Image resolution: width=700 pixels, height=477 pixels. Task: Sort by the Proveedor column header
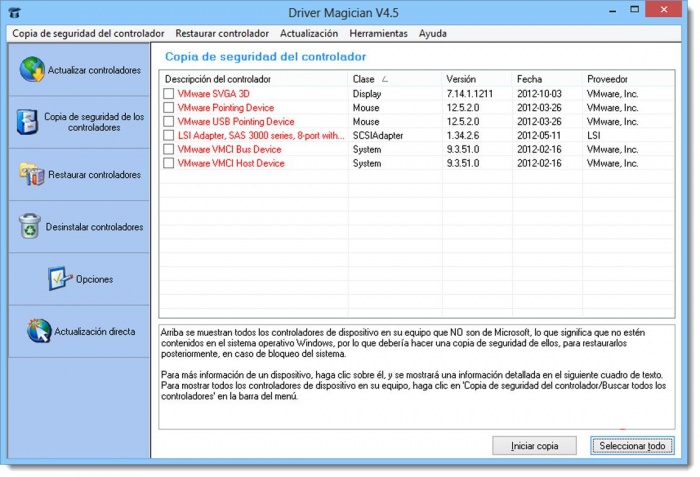[x=629, y=79]
